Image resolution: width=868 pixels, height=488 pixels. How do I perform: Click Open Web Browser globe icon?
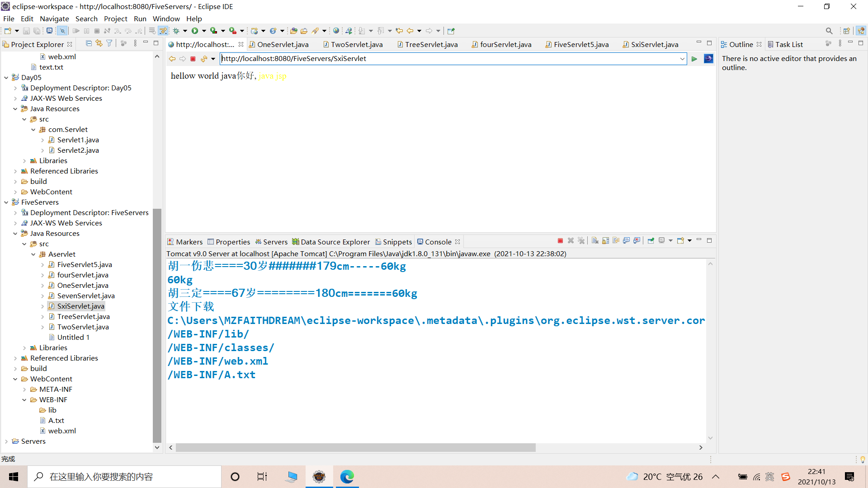pos(336,31)
